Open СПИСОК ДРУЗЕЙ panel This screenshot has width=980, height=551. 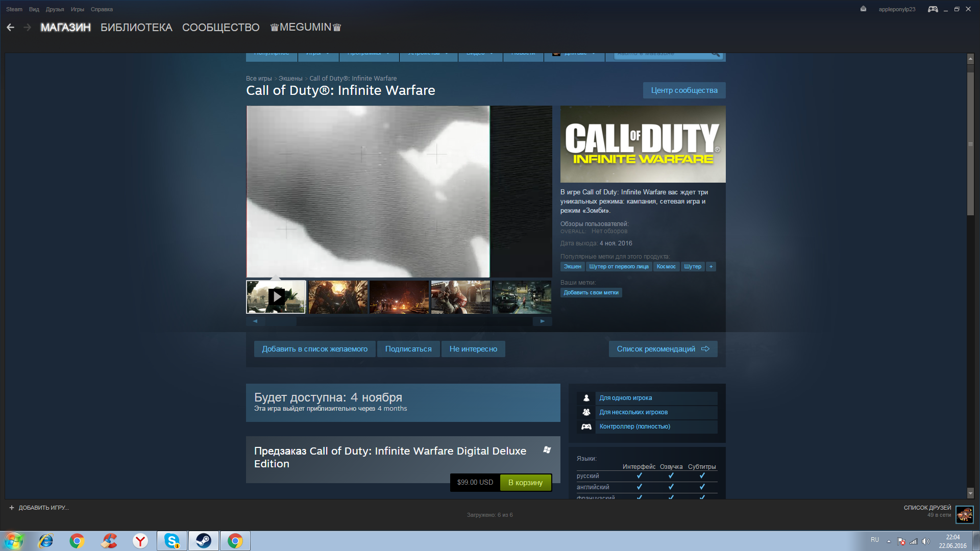click(x=927, y=508)
